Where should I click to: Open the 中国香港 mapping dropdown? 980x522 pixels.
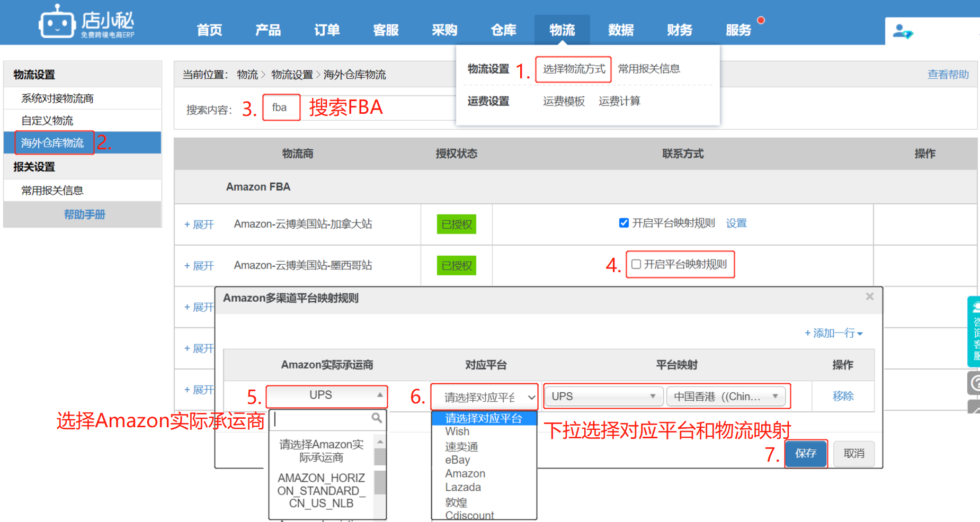(x=726, y=397)
